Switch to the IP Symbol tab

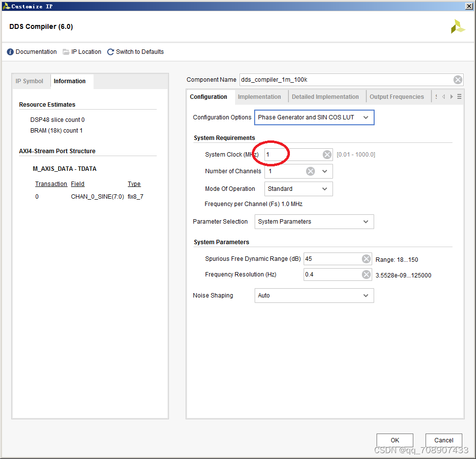(29, 81)
